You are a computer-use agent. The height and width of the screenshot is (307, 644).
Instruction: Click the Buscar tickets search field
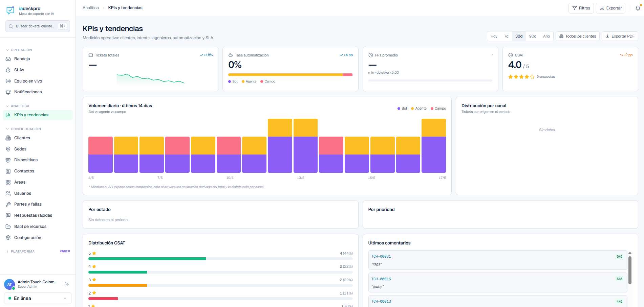click(x=38, y=26)
